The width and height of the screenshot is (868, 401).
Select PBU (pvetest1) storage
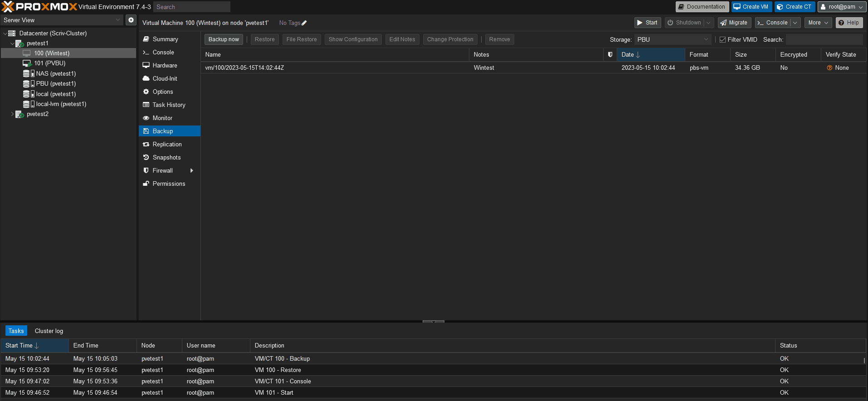click(x=68, y=83)
